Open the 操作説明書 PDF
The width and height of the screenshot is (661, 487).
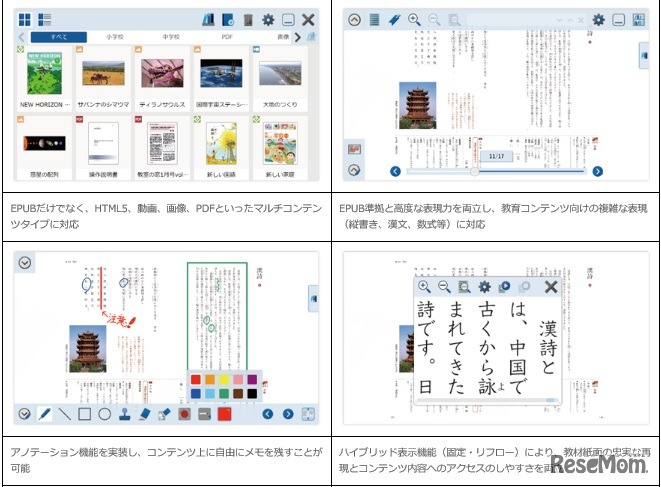(103, 148)
